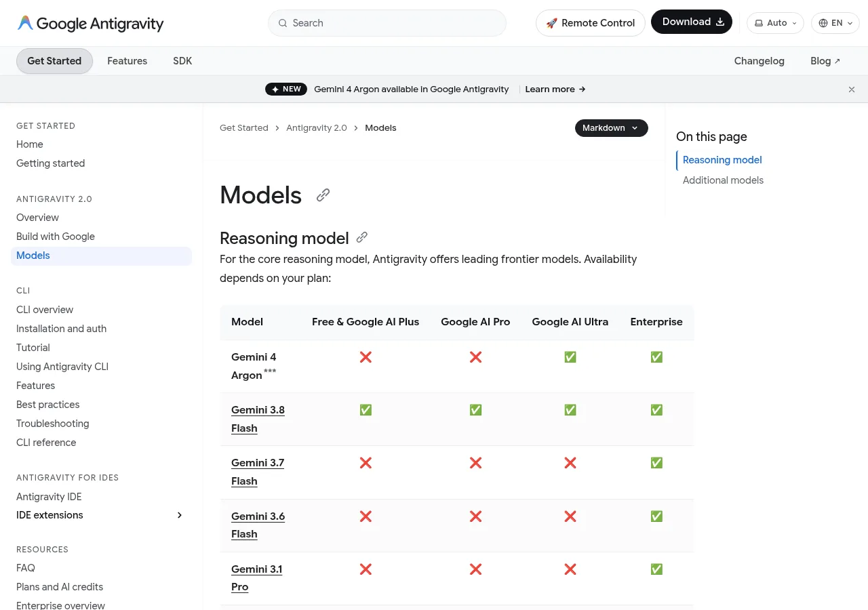Jump to Additional models section
The width and height of the screenshot is (868, 610).
tap(723, 180)
